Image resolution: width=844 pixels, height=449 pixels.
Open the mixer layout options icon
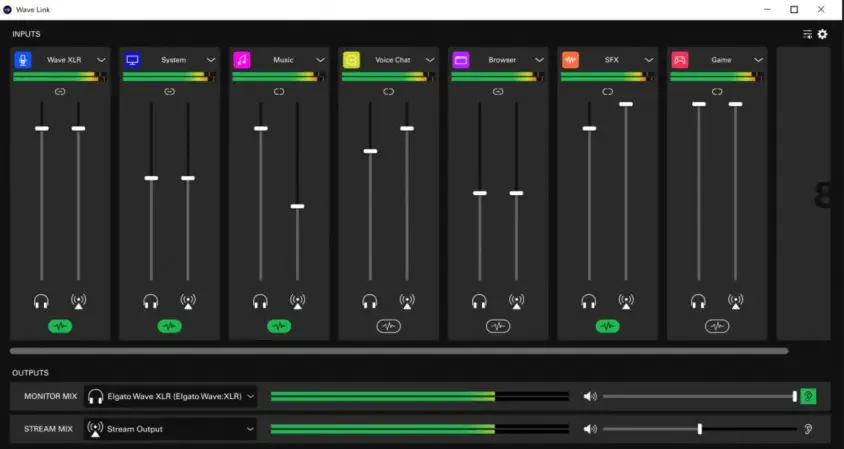(807, 34)
